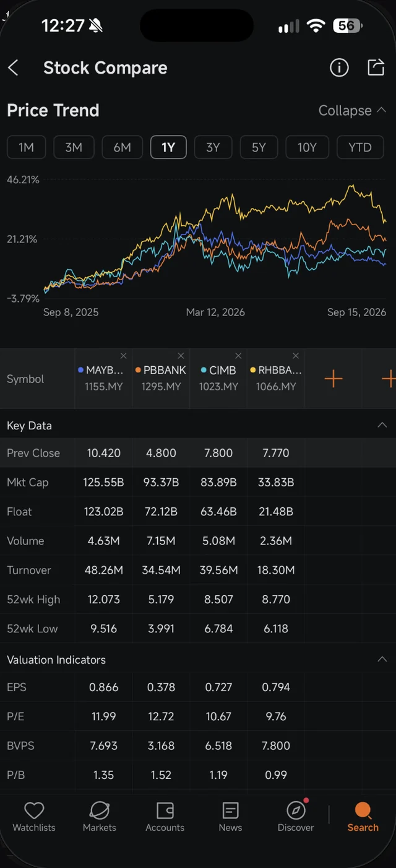Tap Volume value 5.08M

tap(218, 541)
